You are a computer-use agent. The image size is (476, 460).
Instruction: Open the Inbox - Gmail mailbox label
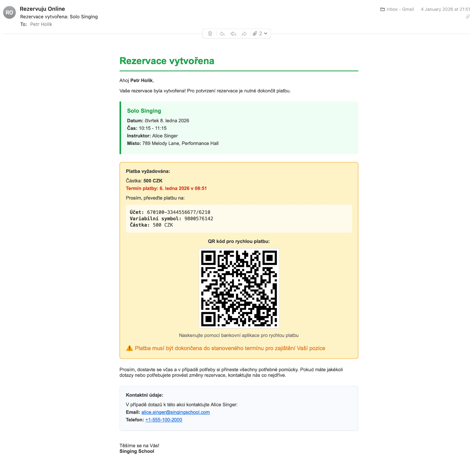400,9
